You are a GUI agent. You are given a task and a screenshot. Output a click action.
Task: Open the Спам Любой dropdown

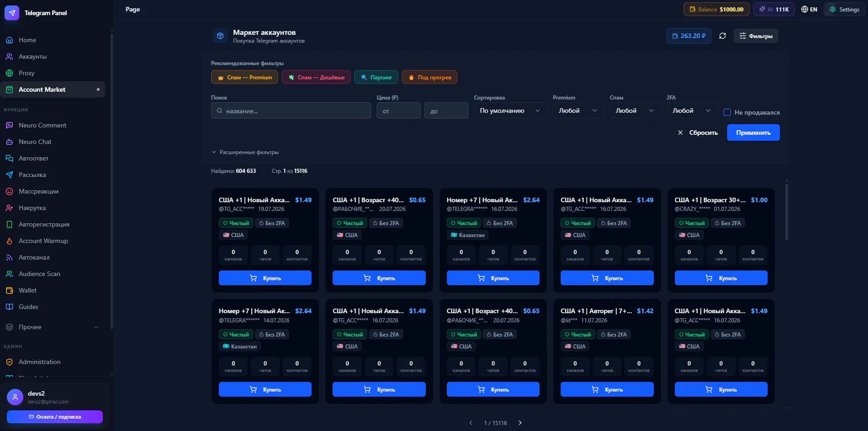tap(635, 111)
